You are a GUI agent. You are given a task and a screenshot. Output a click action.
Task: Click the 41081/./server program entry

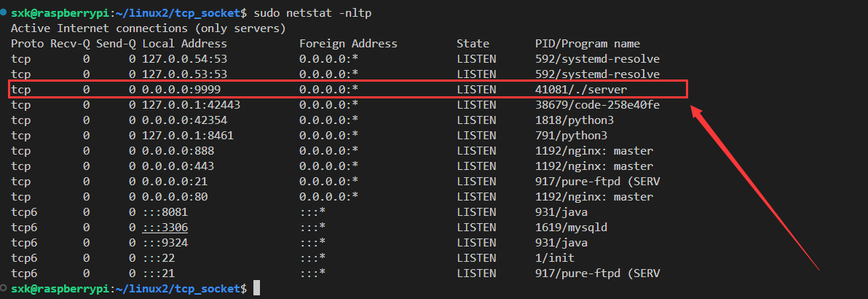tap(580, 89)
